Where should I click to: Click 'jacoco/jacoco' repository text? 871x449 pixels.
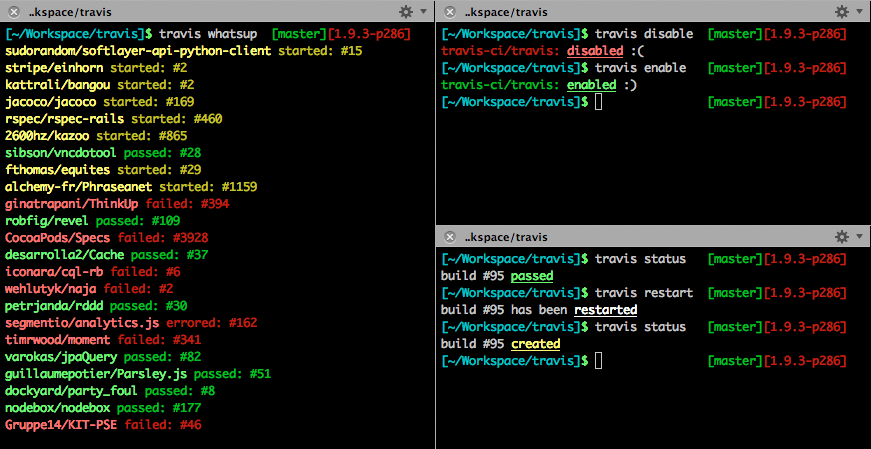(x=51, y=102)
